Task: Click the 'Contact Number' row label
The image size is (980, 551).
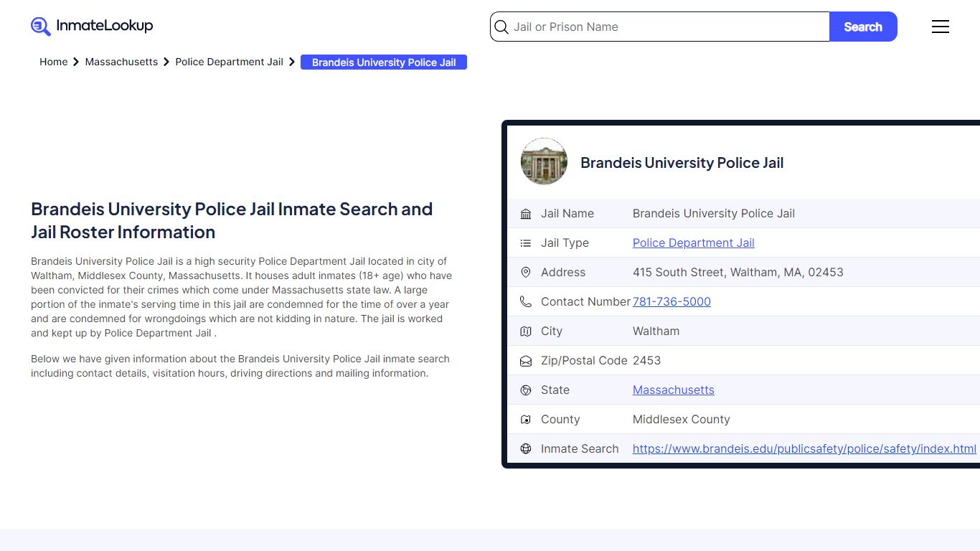Action: point(585,302)
